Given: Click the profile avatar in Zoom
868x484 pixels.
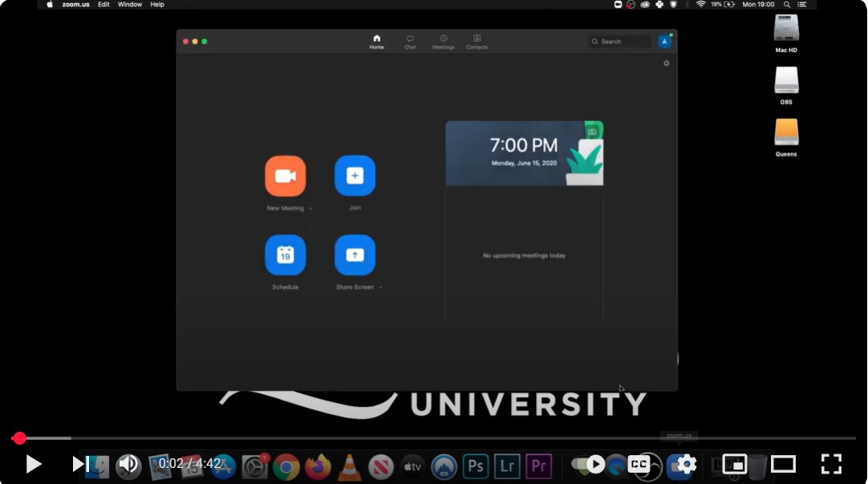Looking at the screenshot, I should click(664, 42).
